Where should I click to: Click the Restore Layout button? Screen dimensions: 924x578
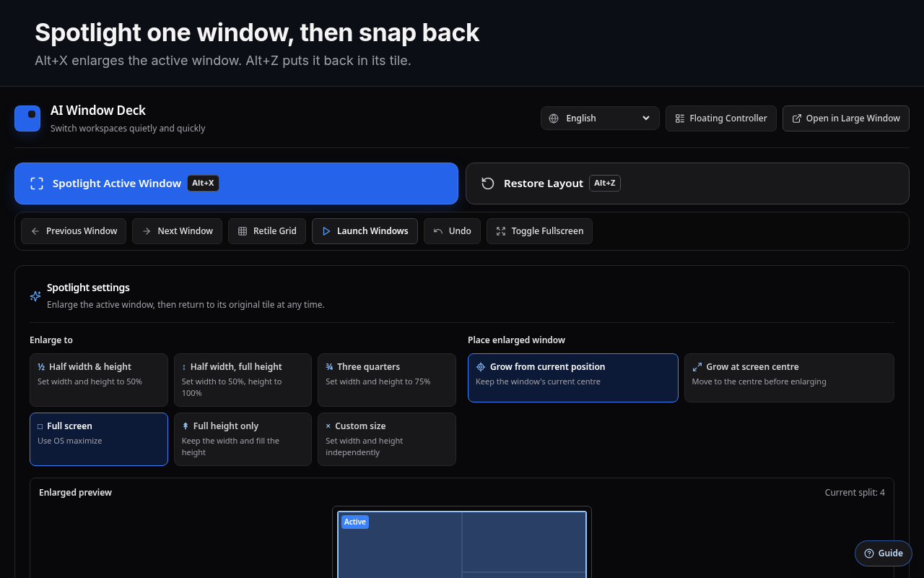pyautogui.click(x=687, y=184)
